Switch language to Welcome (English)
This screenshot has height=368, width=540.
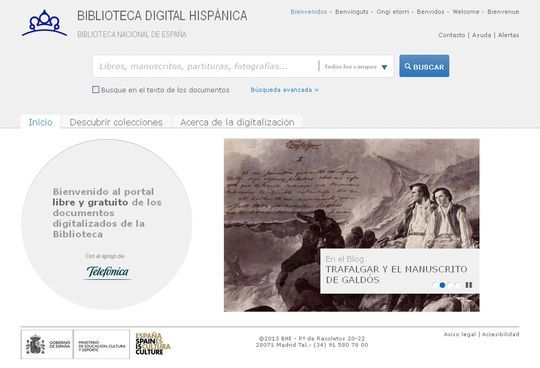click(x=466, y=12)
